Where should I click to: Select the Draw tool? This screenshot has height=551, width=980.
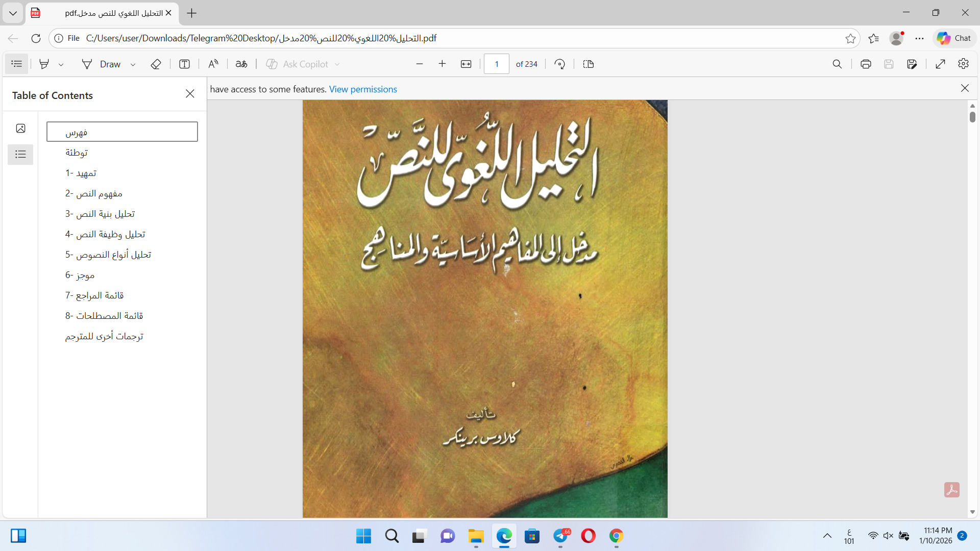pos(101,64)
